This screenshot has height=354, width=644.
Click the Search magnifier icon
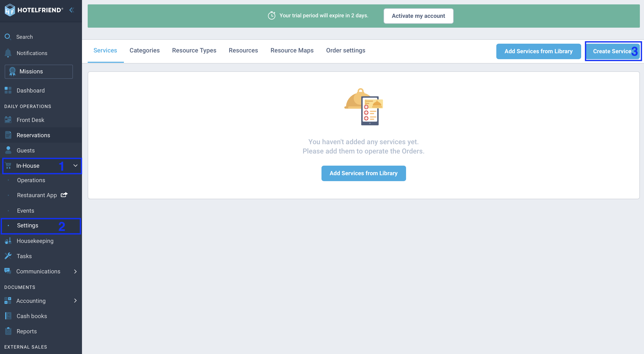8,37
